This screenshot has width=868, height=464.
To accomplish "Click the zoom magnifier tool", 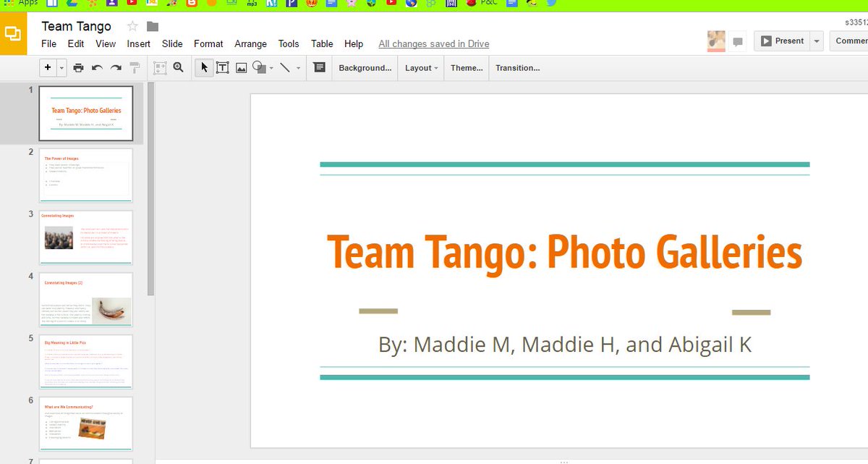I will [x=179, y=67].
